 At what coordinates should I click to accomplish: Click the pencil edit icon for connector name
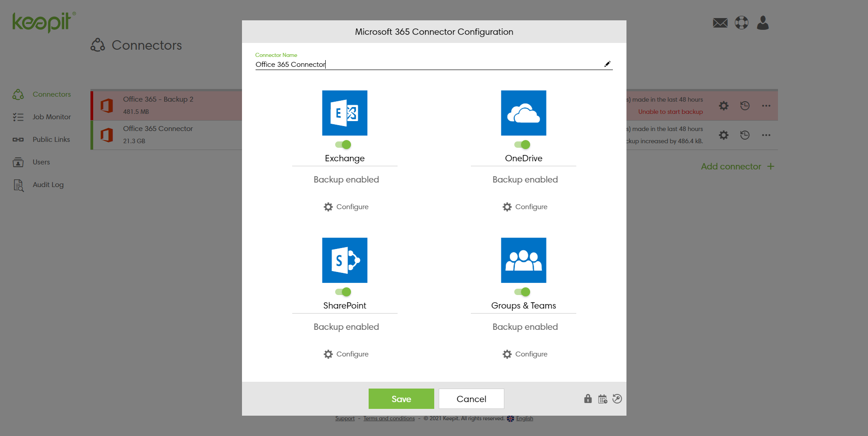point(607,64)
